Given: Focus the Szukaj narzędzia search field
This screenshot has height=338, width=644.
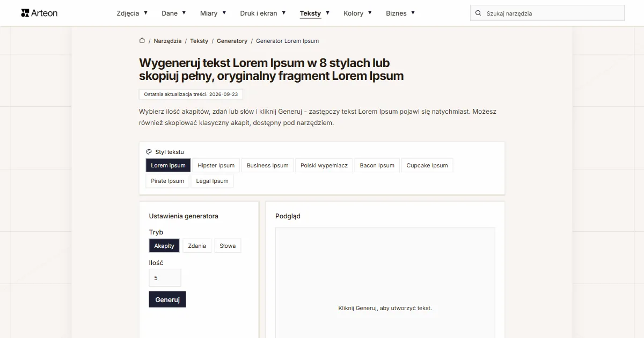Looking at the screenshot, I should [547, 13].
